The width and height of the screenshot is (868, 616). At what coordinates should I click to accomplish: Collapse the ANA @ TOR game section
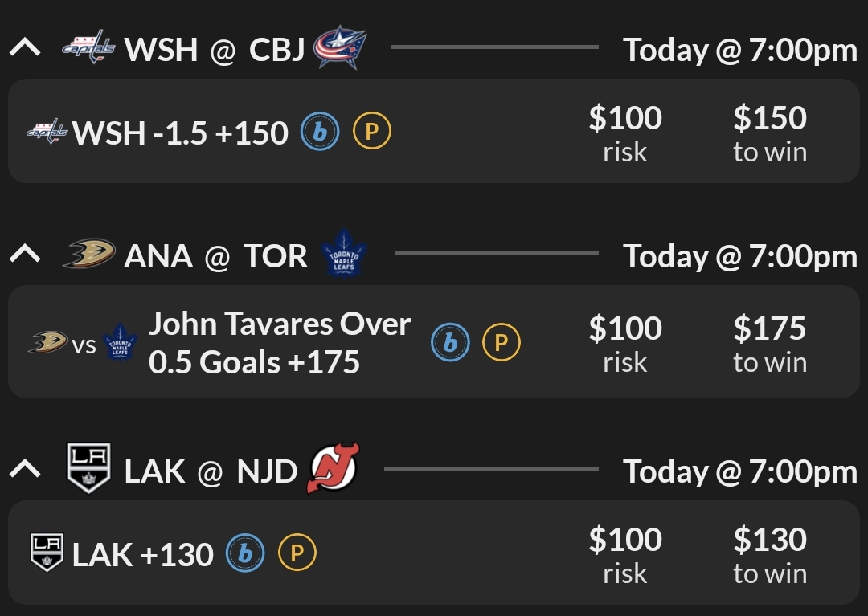25,255
